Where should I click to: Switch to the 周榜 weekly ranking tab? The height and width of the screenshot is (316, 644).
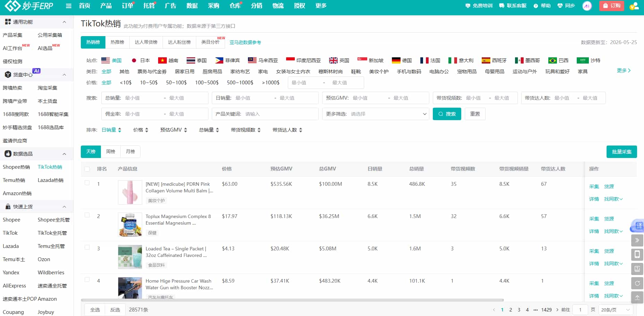click(x=111, y=152)
